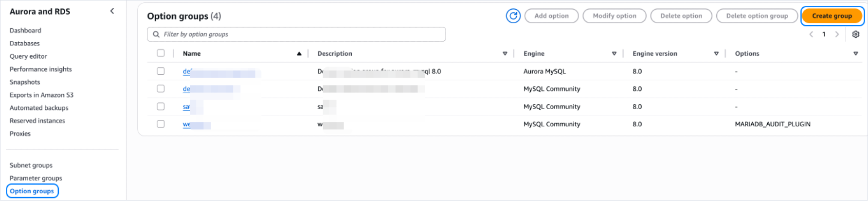
Task: Focus the Filter by option groups field
Action: click(x=296, y=34)
